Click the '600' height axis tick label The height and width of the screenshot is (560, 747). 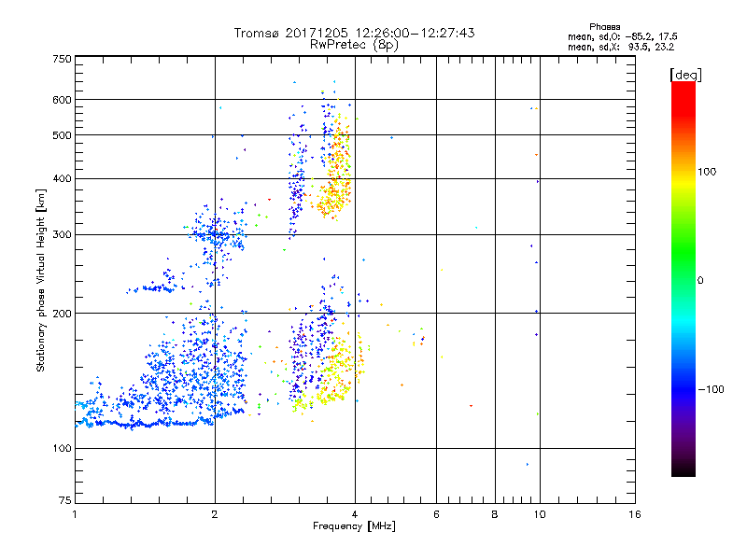[62, 100]
